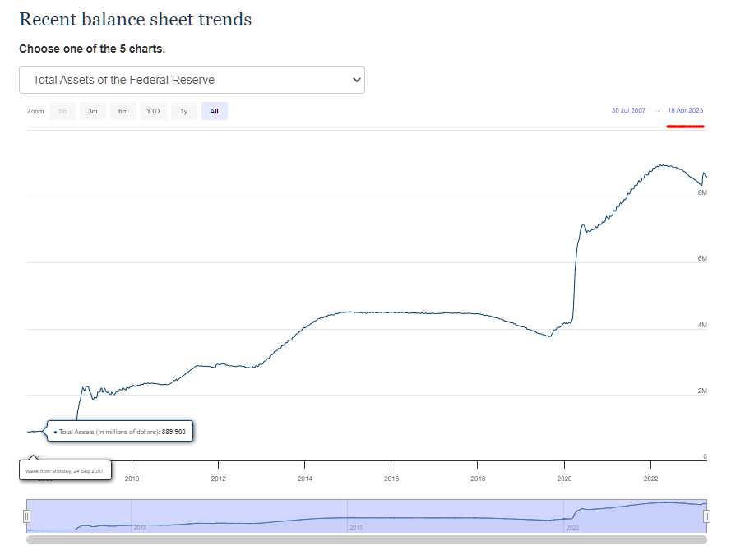731x560 pixels.
Task: Click the 6M y-axis label
Action: click(702, 258)
